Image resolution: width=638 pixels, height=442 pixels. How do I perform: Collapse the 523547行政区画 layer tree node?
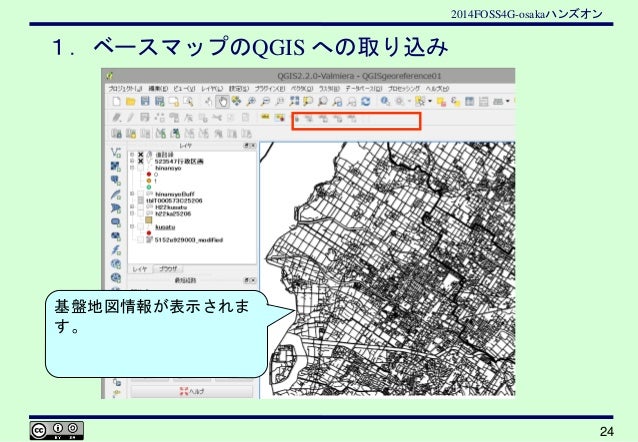[132, 161]
